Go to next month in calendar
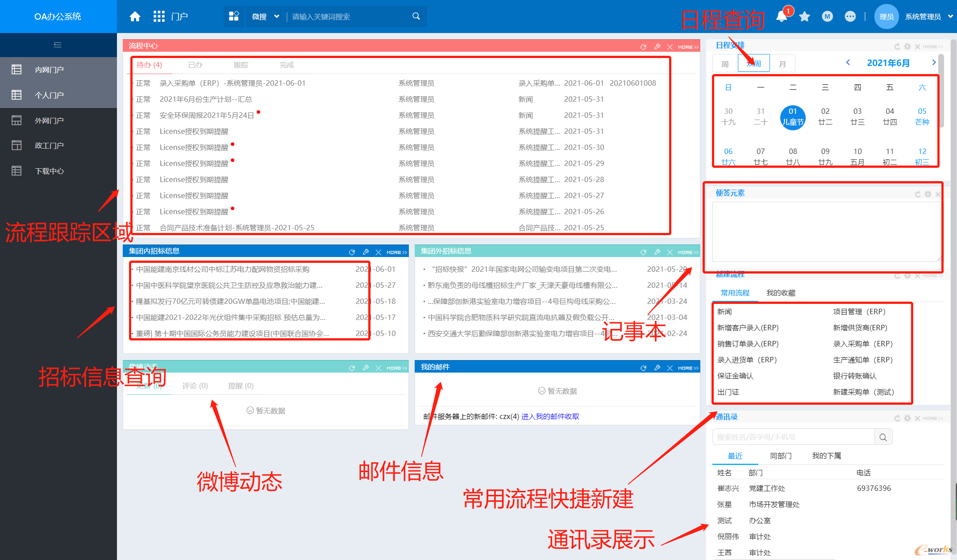 tap(934, 62)
